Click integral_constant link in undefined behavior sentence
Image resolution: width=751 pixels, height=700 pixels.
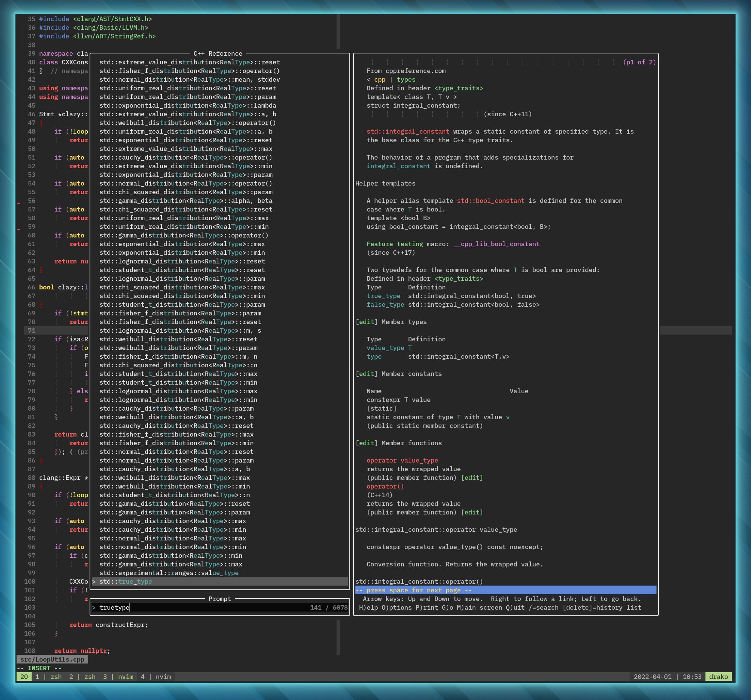[x=399, y=166]
